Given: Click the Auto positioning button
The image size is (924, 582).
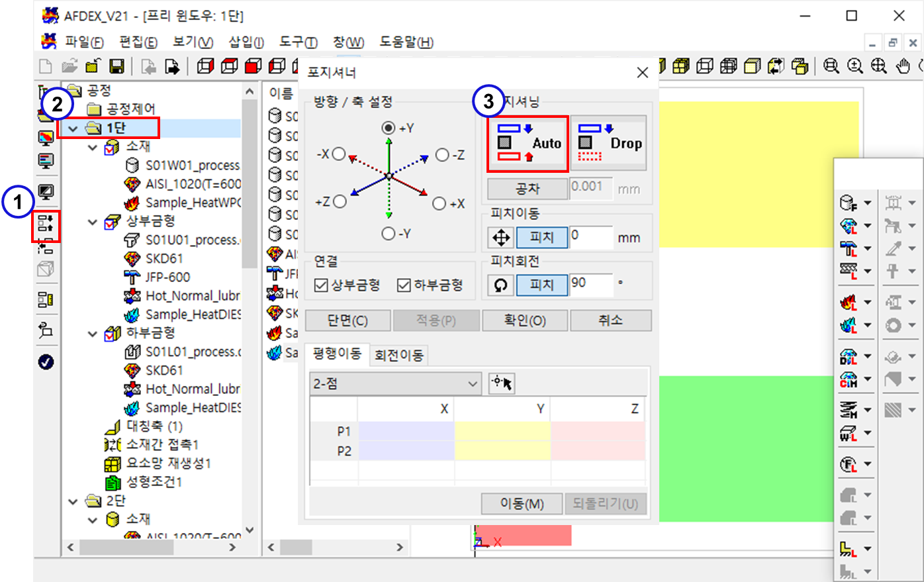Looking at the screenshot, I should [528, 144].
